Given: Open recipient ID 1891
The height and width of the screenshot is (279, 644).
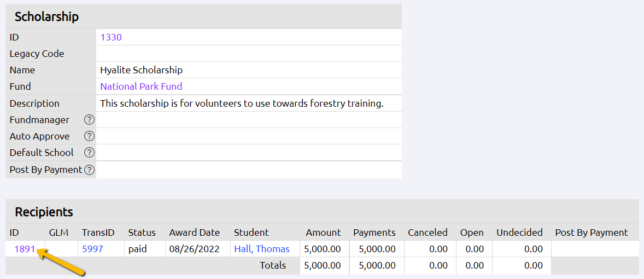Looking at the screenshot, I should pos(25,249).
